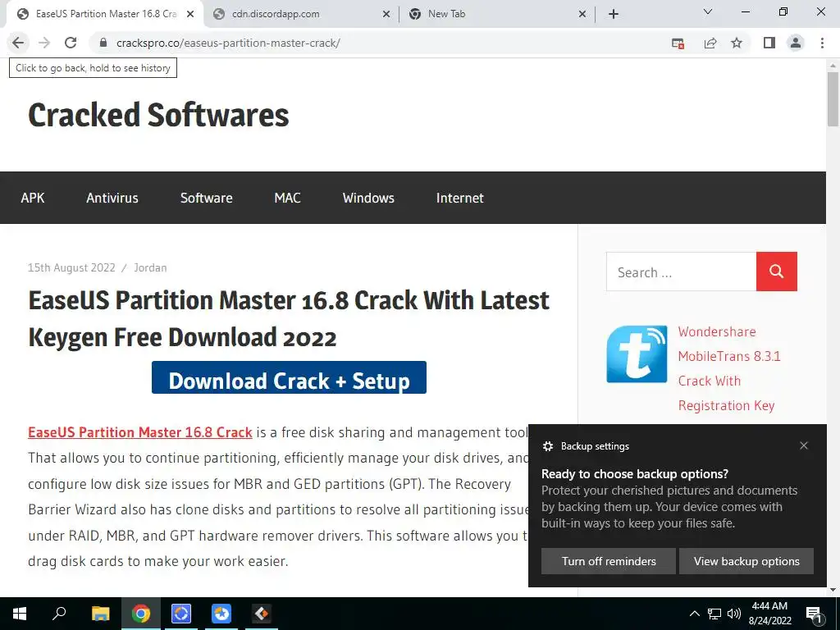The height and width of the screenshot is (630, 840).
Task: Open Windows taskbar search
Action: pos(59,614)
